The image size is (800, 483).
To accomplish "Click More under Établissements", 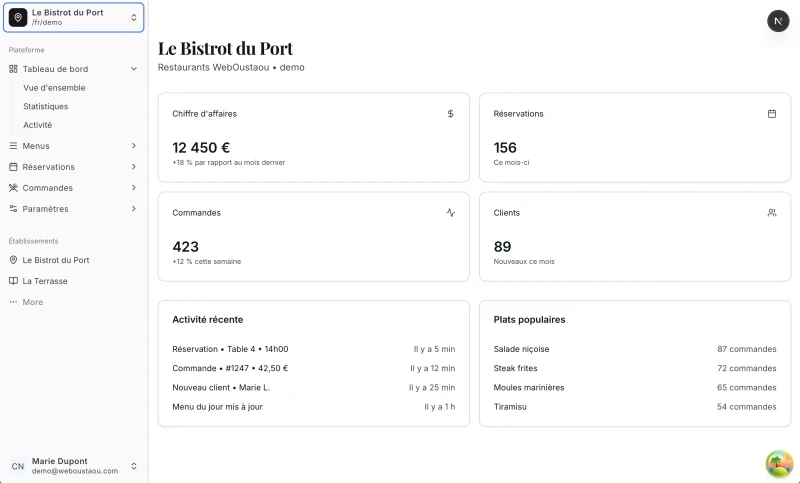I will (x=73, y=302).
